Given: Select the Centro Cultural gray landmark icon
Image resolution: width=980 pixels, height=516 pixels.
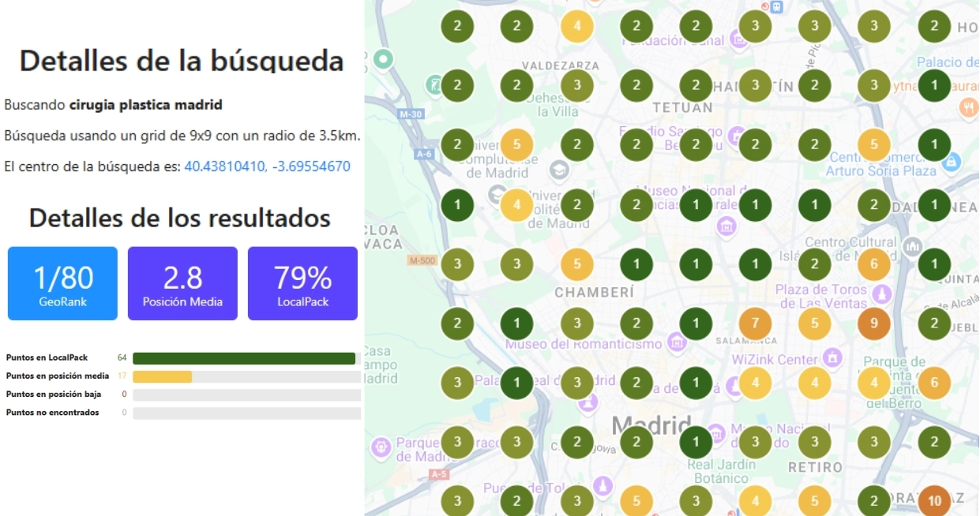Looking at the screenshot, I should [912, 245].
